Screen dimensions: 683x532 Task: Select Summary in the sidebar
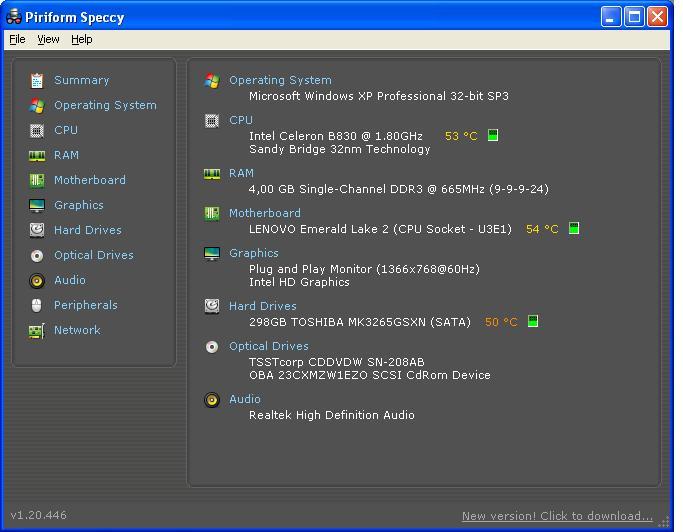tap(81, 80)
